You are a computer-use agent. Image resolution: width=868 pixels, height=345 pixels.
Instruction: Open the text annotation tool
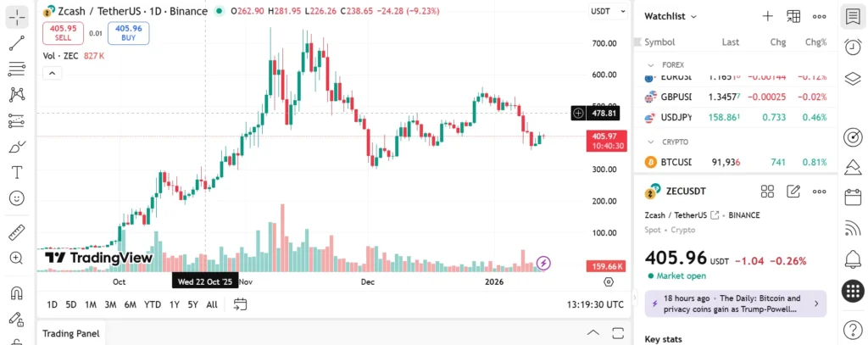[17, 172]
